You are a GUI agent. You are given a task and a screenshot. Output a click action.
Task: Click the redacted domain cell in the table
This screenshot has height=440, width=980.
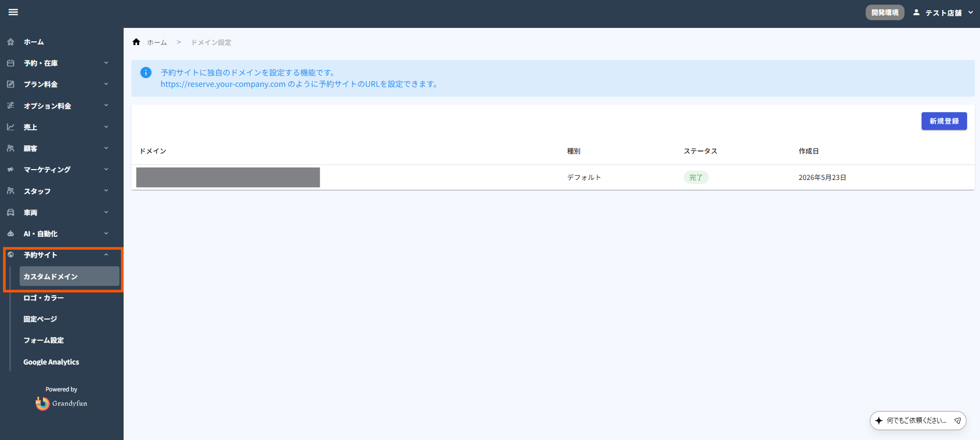point(228,177)
